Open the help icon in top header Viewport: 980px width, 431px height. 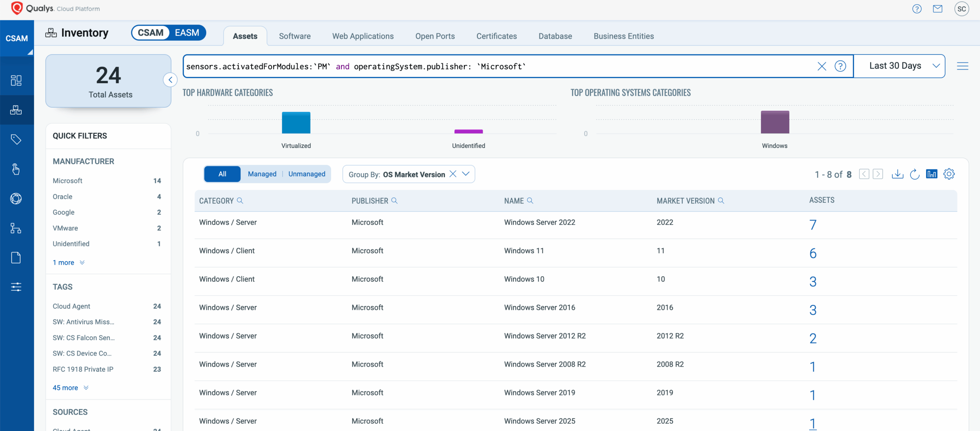coord(916,9)
